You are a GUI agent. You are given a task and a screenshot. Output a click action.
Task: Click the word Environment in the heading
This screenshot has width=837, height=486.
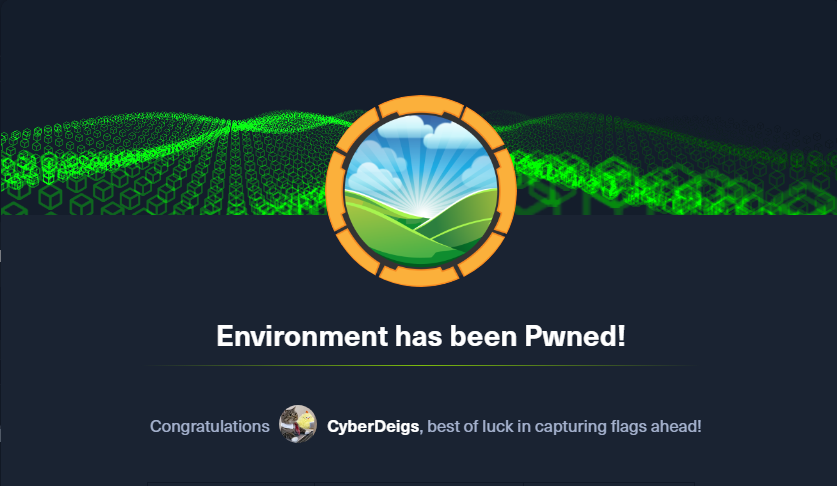tap(302, 336)
